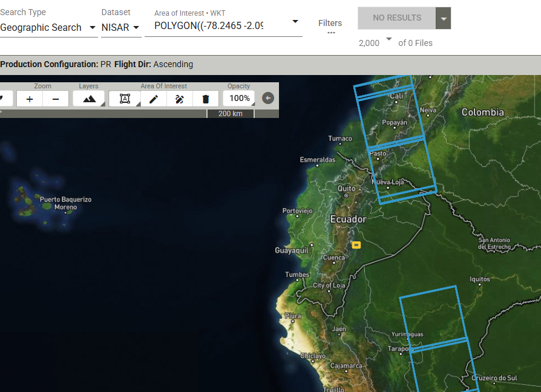
Task: Click the Portoviejo city label
Action: click(x=297, y=211)
